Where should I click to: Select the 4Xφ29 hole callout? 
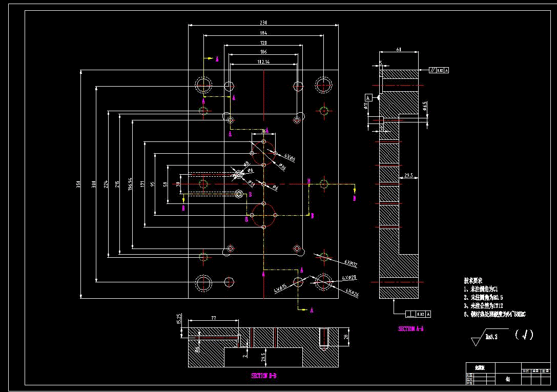click(349, 278)
